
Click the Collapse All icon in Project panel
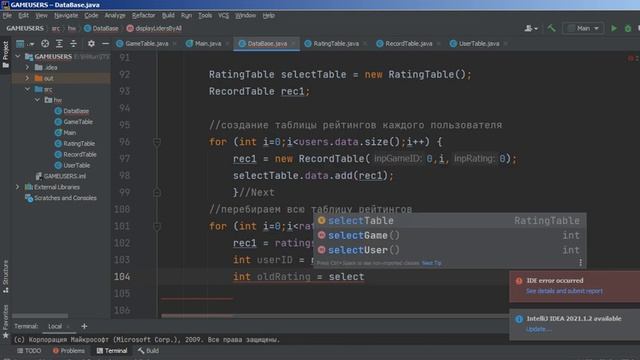[73, 43]
